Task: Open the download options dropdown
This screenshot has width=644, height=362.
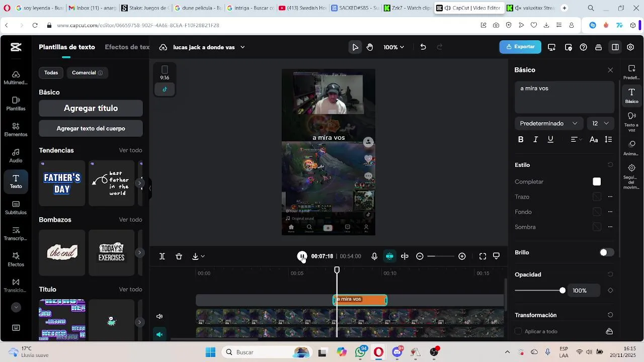Action: tap(198, 256)
